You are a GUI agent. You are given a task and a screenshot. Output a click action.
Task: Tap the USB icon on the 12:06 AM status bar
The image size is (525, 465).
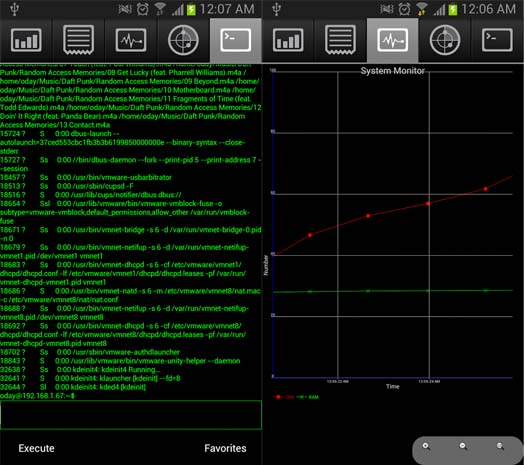coord(276,9)
